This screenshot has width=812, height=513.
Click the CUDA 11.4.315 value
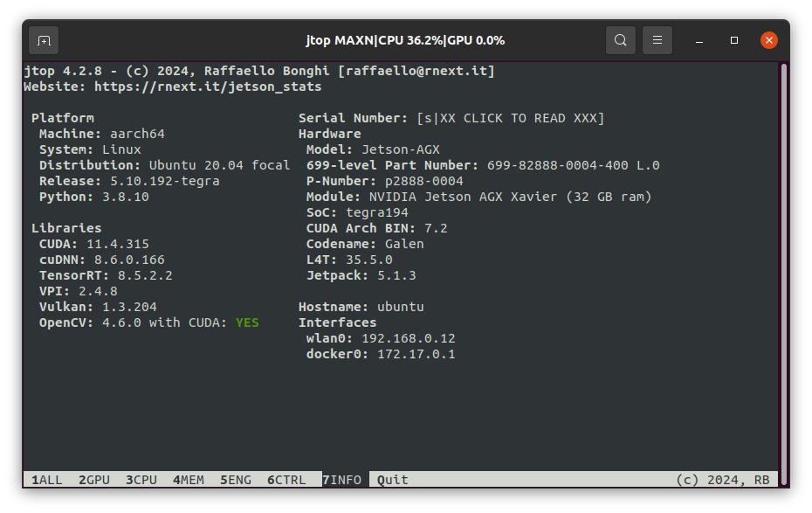click(118, 244)
